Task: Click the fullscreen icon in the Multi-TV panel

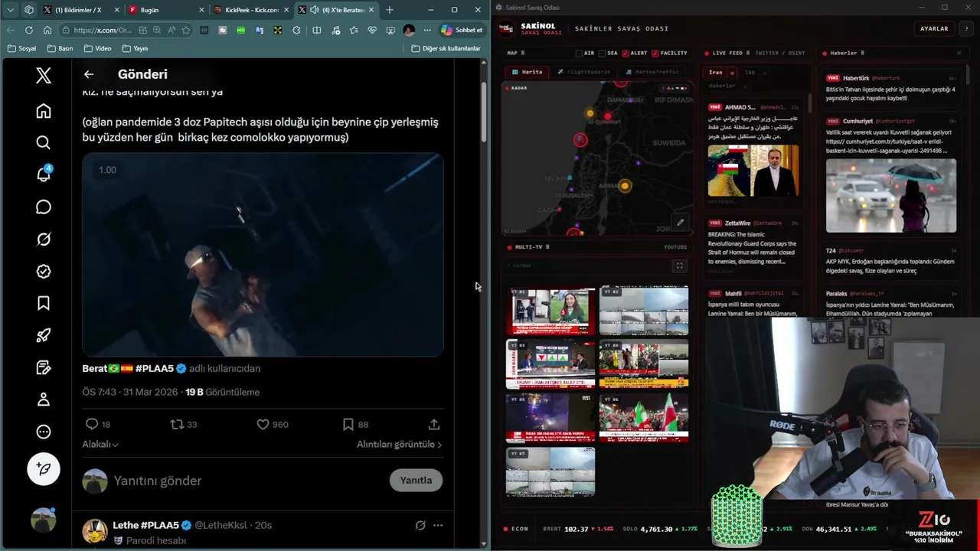Action: click(x=679, y=266)
